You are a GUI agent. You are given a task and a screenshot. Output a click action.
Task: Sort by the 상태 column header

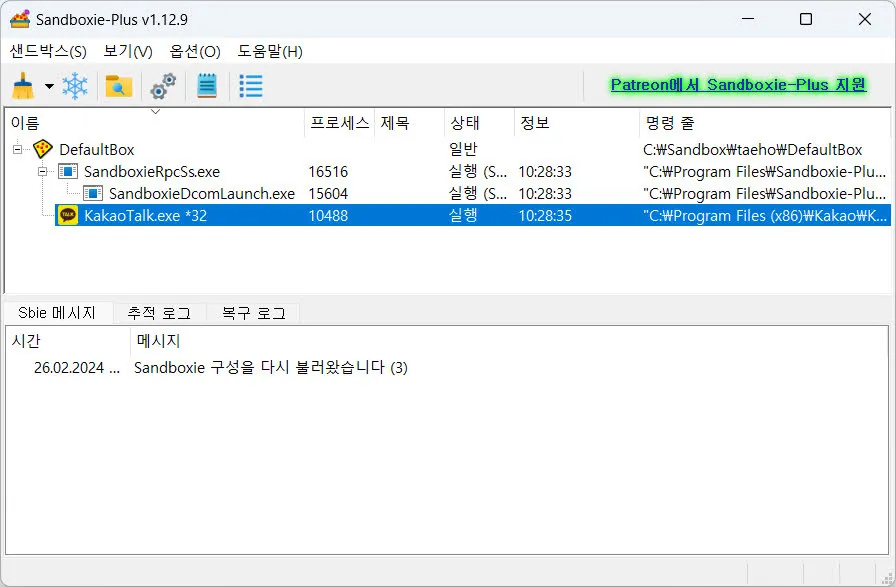point(479,122)
